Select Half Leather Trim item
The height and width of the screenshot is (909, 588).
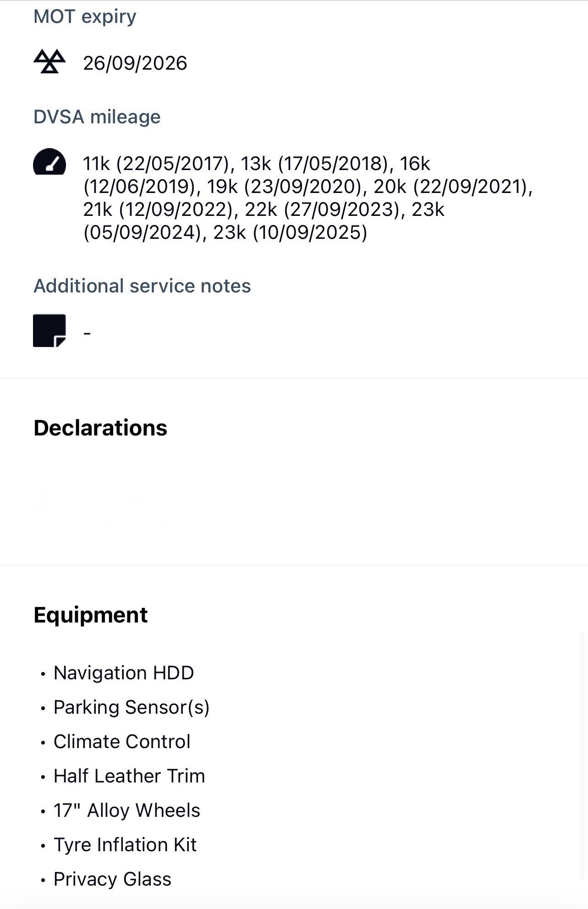pyautogui.click(x=129, y=776)
